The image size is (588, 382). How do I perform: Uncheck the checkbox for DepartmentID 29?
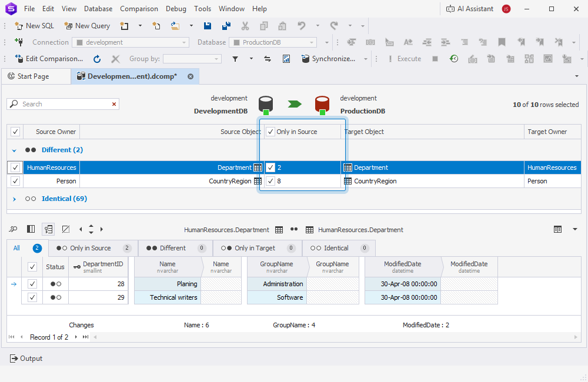click(32, 297)
